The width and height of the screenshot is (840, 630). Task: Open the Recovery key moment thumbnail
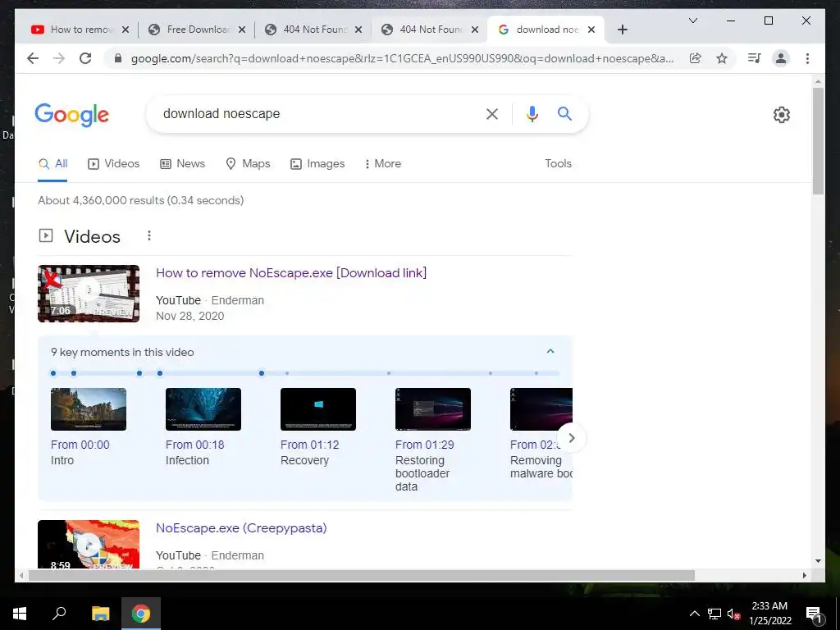(x=318, y=409)
